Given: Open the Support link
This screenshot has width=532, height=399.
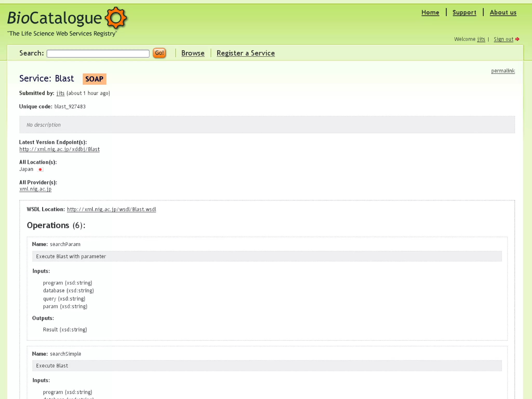Looking at the screenshot, I should [464, 12].
